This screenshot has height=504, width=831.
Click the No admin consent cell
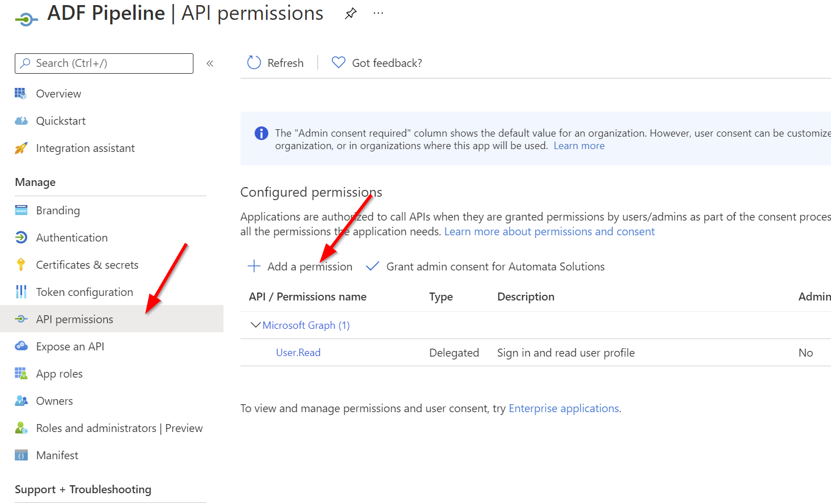coord(805,353)
